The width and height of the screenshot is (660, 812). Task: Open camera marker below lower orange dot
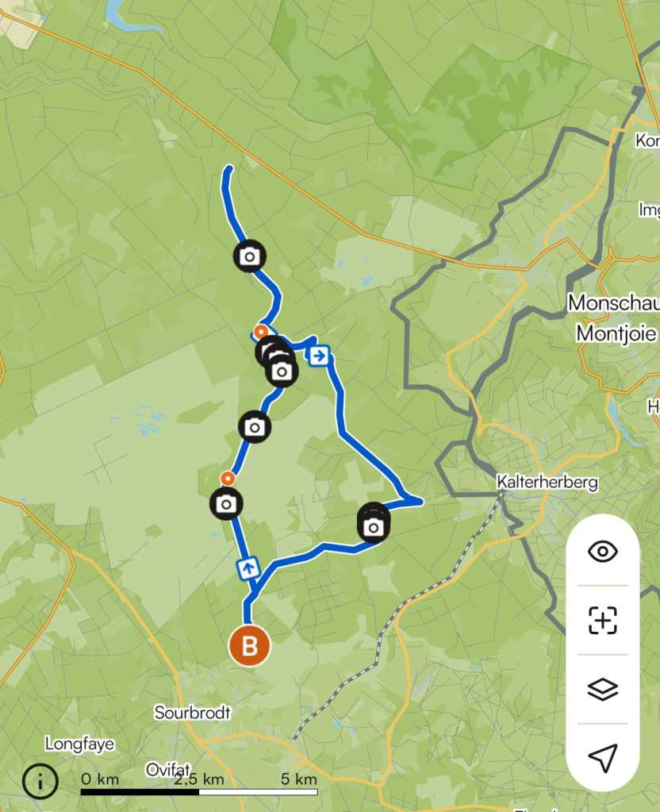[x=226, y=504]
